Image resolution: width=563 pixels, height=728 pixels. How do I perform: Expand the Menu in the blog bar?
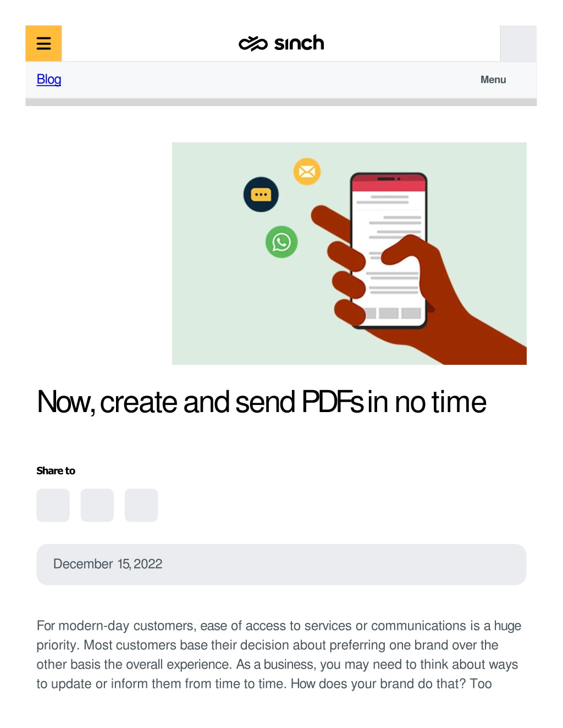pos(493,80)
